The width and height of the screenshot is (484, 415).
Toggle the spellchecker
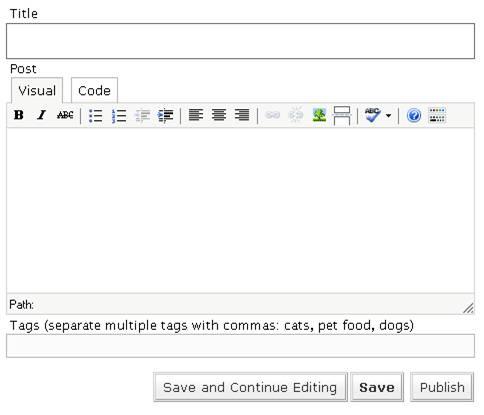coord(372,115)
